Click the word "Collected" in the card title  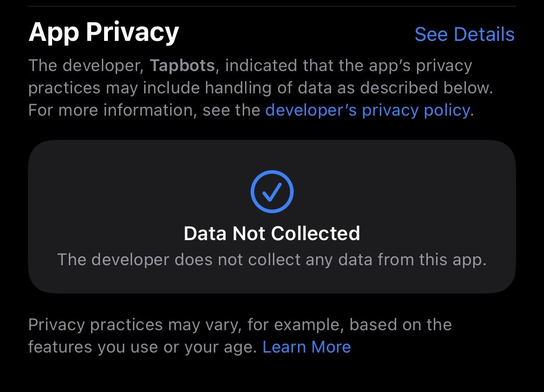tap(315, 233)
